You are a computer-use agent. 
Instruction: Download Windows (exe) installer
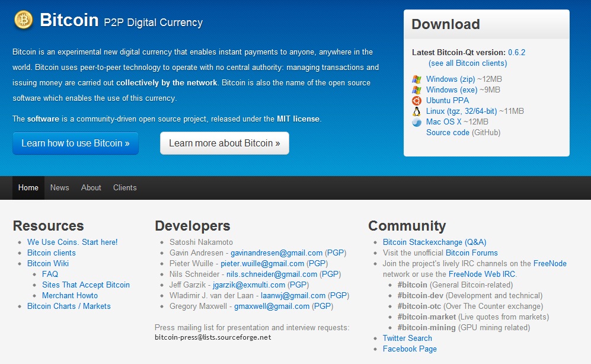point(452,90)
